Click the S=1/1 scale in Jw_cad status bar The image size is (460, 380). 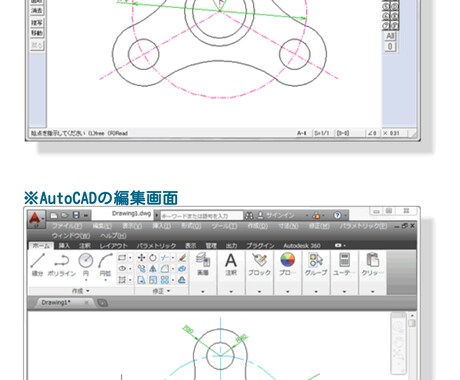click(322, 133)
